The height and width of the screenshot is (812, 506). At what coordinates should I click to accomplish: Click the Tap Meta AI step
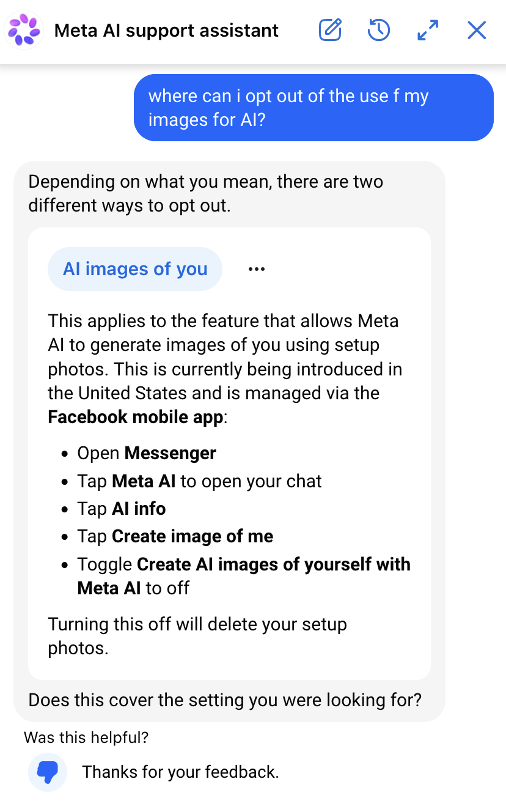point(199,481)
